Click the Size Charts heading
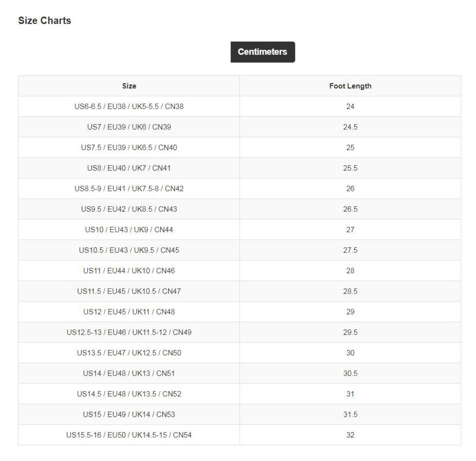The image size is (476, 461). point(45,21)
